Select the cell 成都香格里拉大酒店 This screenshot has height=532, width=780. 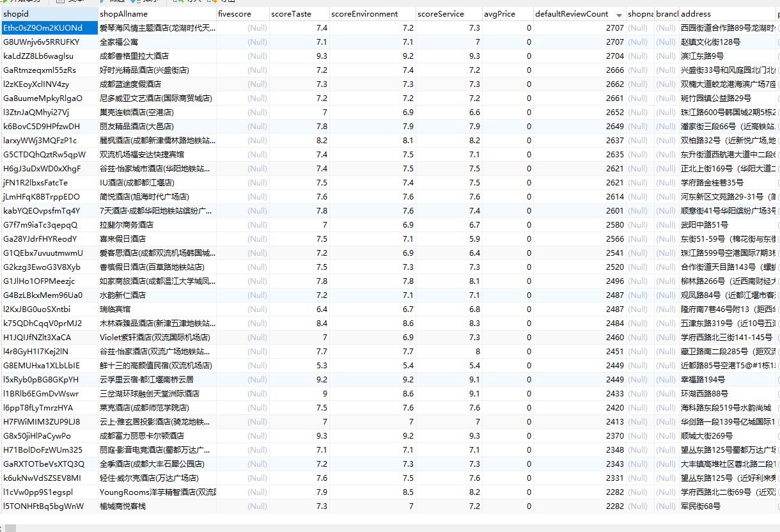coord(157,56)
